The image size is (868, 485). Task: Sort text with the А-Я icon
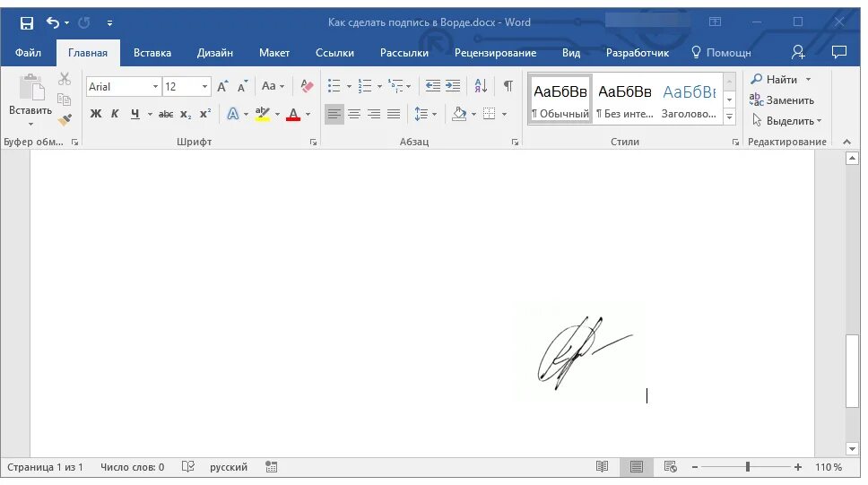[481, 86]
